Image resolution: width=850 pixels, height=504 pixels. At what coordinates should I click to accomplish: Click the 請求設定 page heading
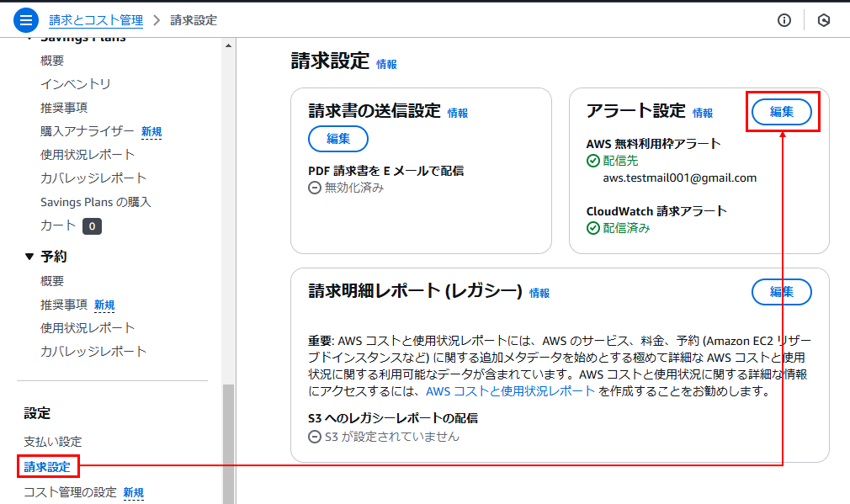[330, 61]
